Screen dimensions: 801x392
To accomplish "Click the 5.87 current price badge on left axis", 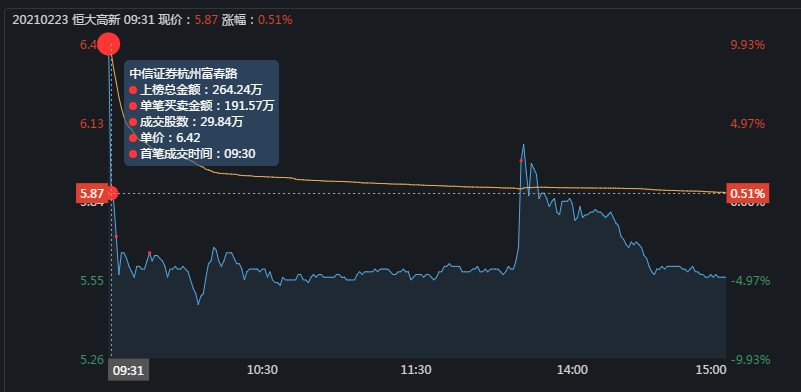I will 92,194.
